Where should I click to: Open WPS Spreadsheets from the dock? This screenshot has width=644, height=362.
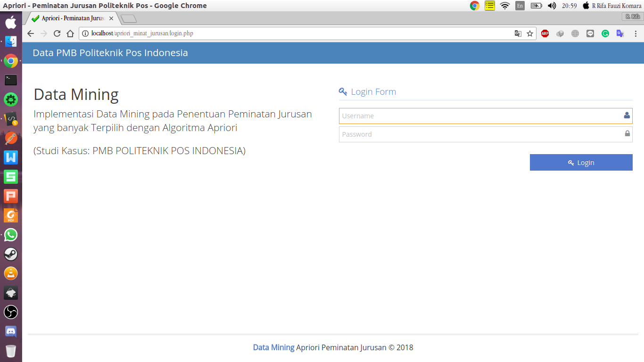click(x=11, y=177)
